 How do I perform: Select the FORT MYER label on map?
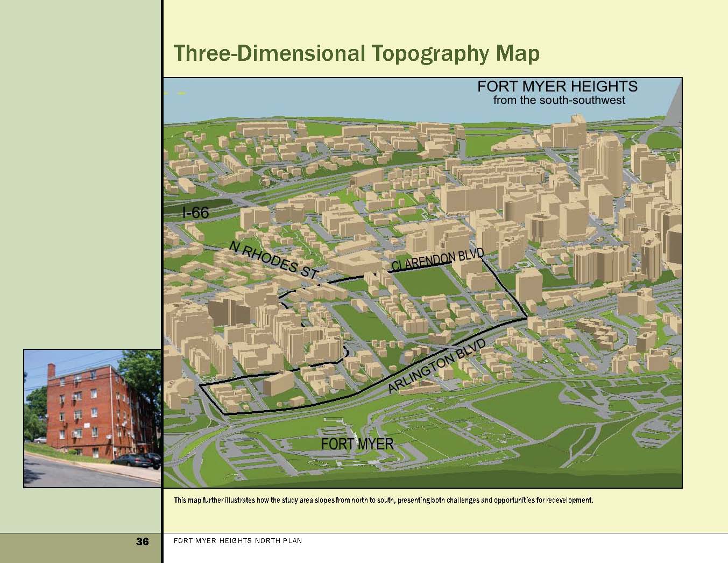pyautogui.click(x=357, y=444)
